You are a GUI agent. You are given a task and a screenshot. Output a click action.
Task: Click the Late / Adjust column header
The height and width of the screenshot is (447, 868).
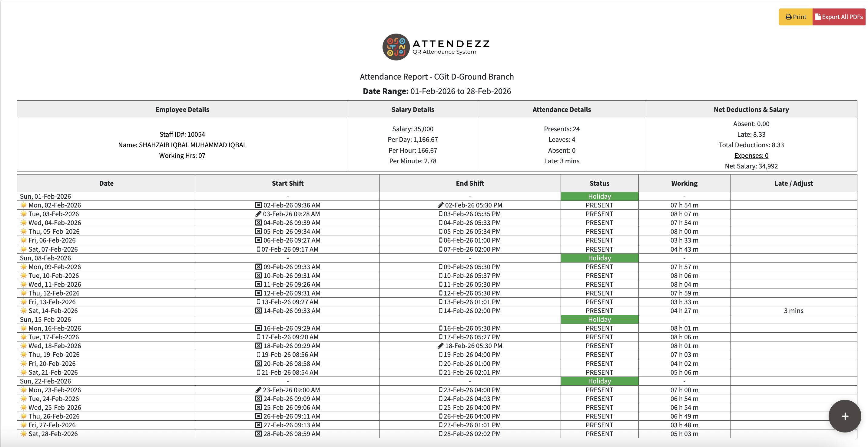[793, 184]
